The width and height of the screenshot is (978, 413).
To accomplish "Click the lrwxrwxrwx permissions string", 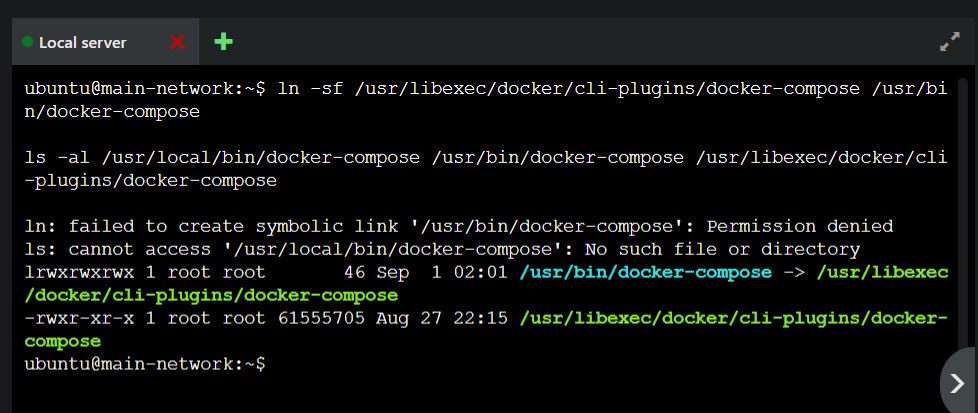I will pyautogui.click(x=78, y=273).
